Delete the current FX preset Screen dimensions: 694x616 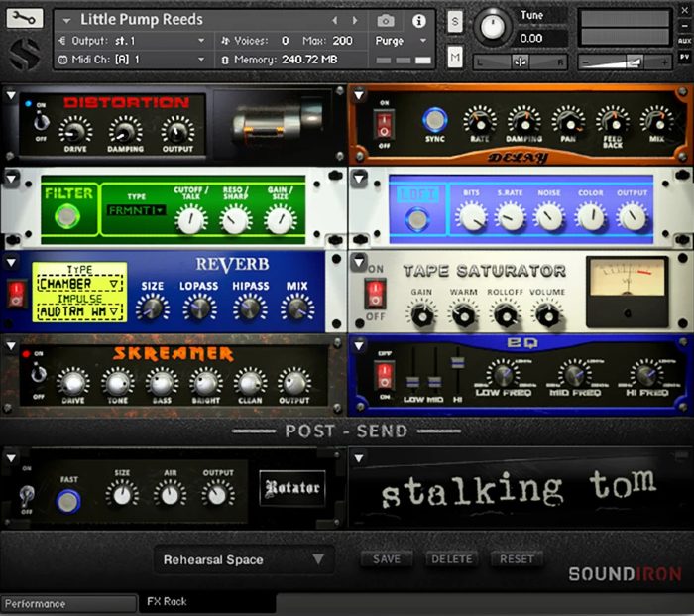coord(451,559)
